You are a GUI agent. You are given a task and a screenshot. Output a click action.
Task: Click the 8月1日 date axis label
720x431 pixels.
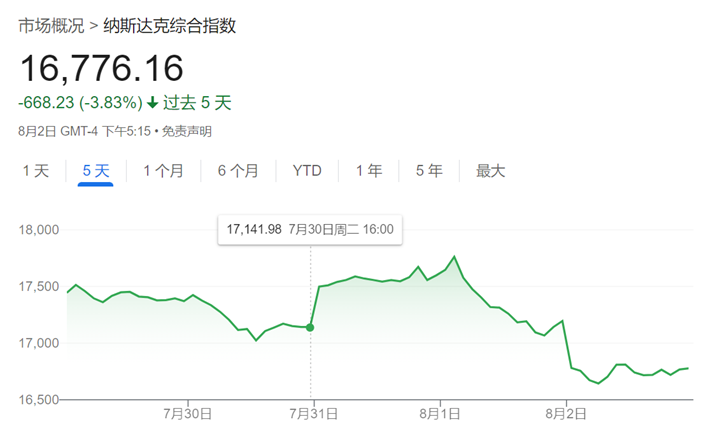pyautogui.click(x=440, y=412)
